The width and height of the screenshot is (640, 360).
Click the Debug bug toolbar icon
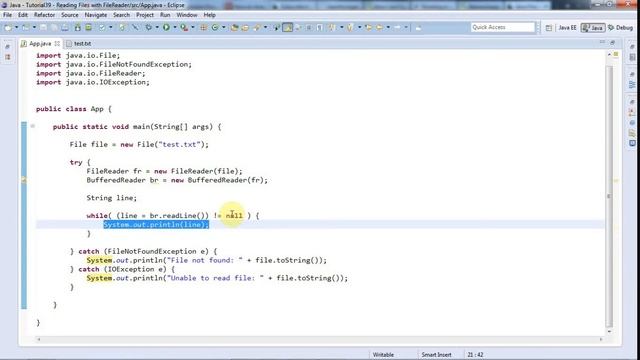click(149, 27)
